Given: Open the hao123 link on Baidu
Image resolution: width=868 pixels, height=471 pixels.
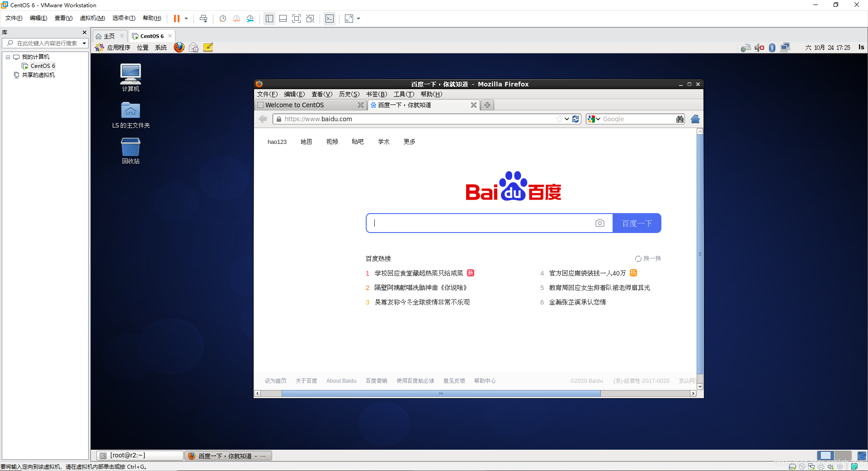Looking at the screenshot, I should (277, 142).
